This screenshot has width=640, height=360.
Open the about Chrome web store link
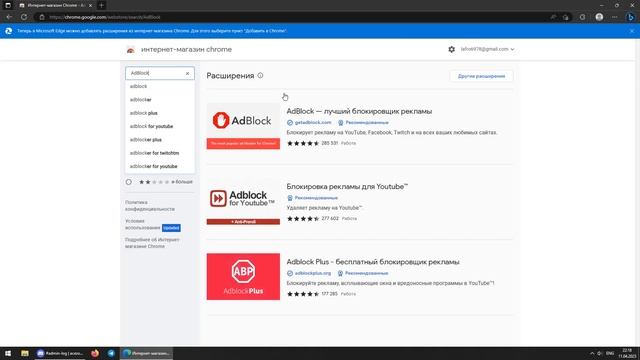pyautogui.click(x=152, y=243)
